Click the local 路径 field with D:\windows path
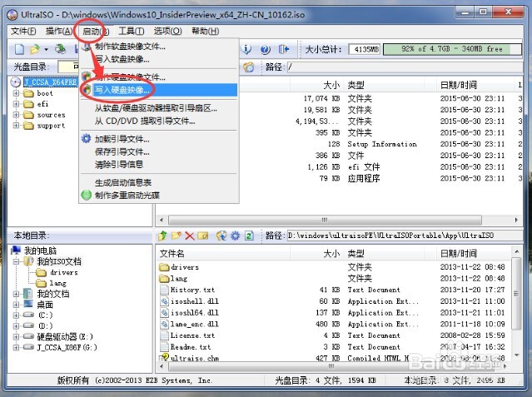The width and height of the screenshot is (532, 397). pyautogui.click(x=405, y=236)
